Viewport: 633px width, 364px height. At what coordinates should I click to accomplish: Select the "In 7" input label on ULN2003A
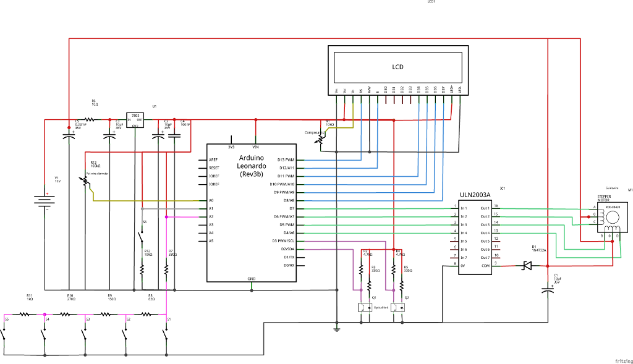(x=464, y=258)
